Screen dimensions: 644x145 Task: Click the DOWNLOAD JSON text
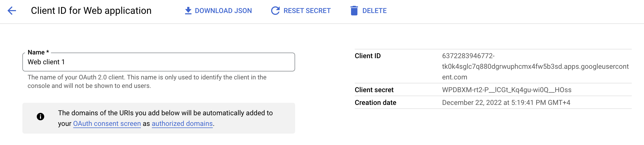[223, 11]
